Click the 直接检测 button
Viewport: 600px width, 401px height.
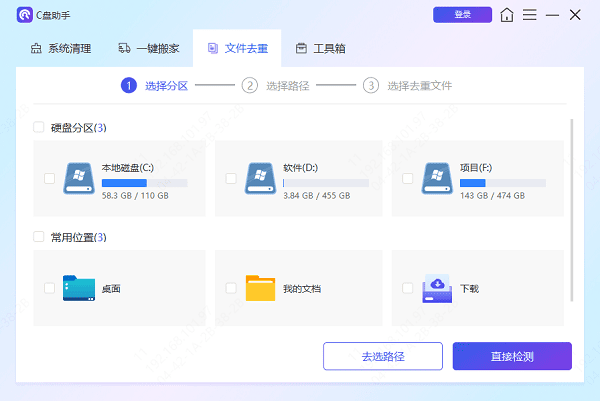point(511,356)
